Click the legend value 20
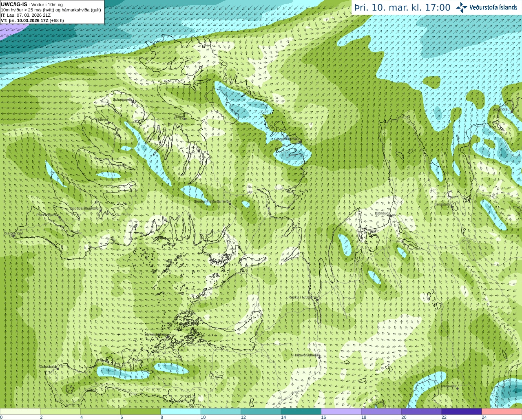The height and width of the screenshot is (420, 522). (404, 417)
